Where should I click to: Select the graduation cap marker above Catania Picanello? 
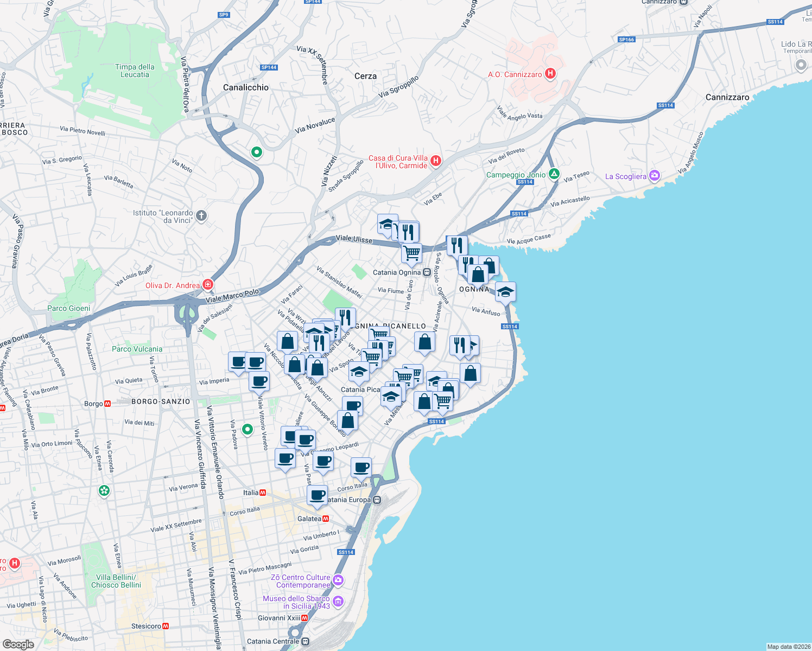pos(359,372)
